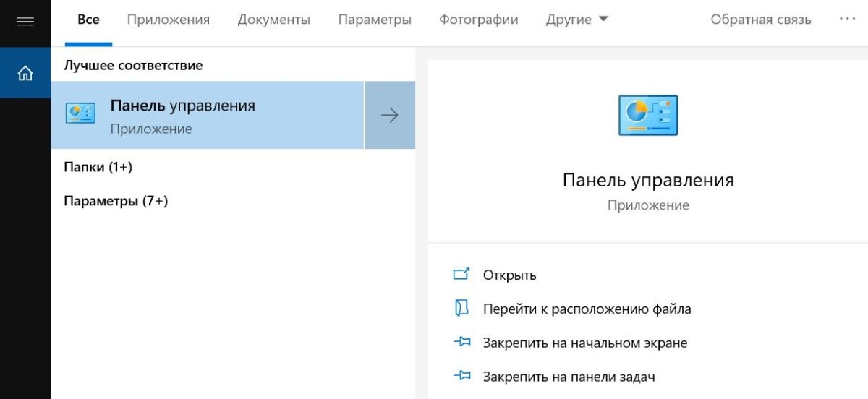This screenshot has width=868, height=399.
Task: Choose Закрепить на панели задач
Action: (569, 377)
